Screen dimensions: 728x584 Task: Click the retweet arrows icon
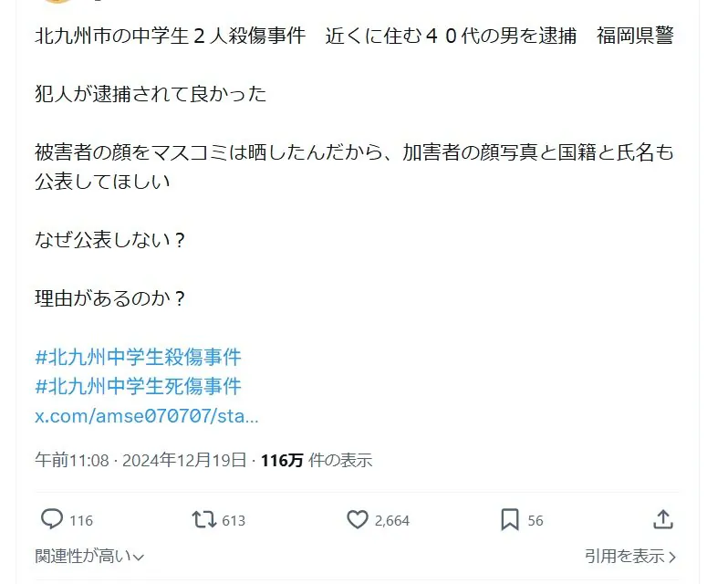(204, 519)
